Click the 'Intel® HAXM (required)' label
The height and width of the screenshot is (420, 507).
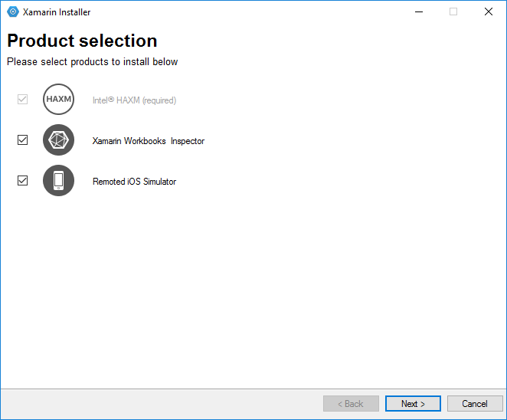click(135, 100)
